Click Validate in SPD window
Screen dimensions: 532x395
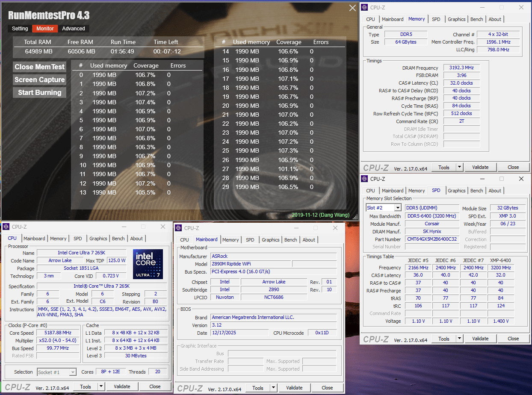480,339
